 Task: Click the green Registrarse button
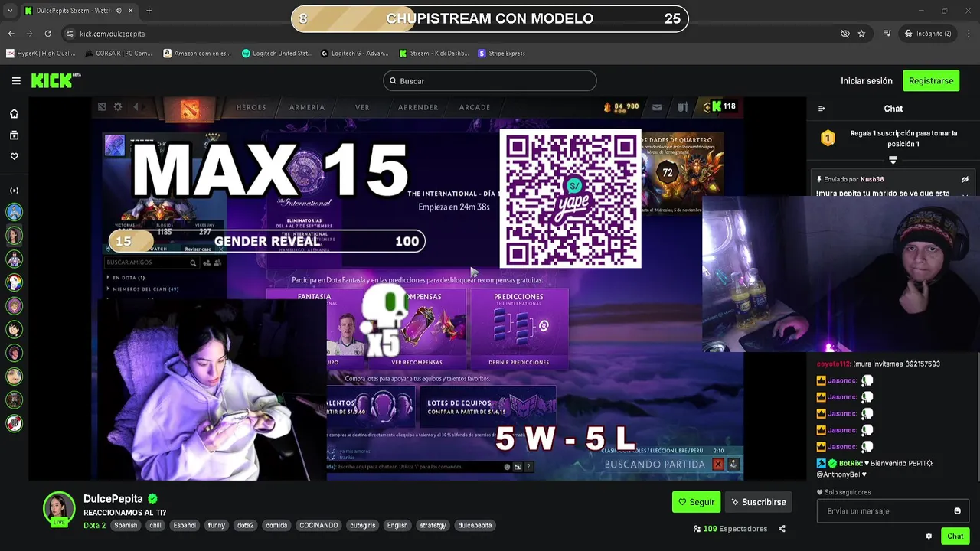coord(931,80)
